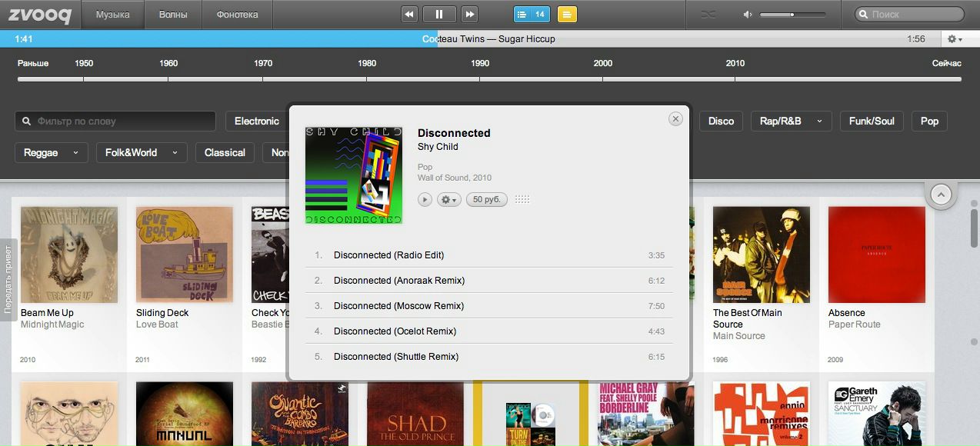Open the Фонотека tab
980x446 pixels.
click(x=237, y=14)
